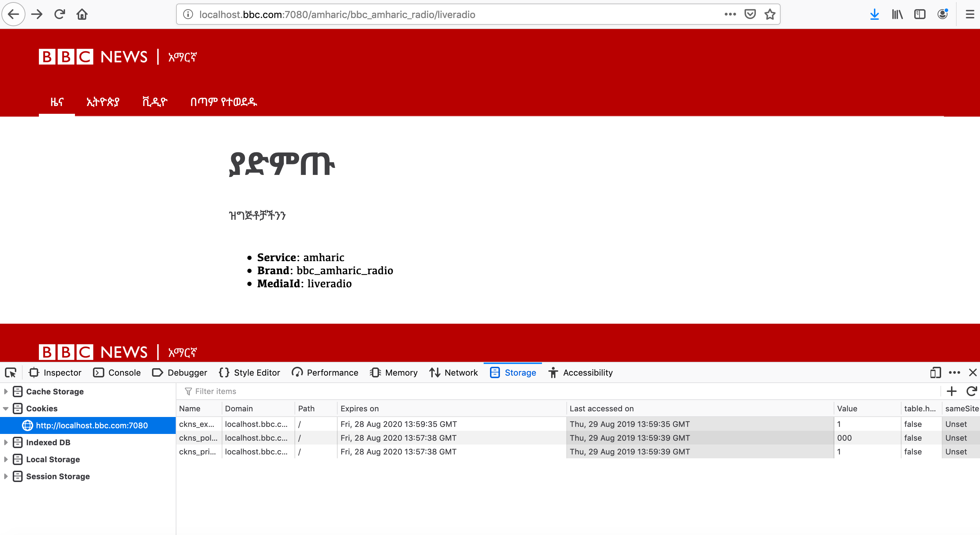
Task: Go to homepage with the home icon
Action: (81, 14)
